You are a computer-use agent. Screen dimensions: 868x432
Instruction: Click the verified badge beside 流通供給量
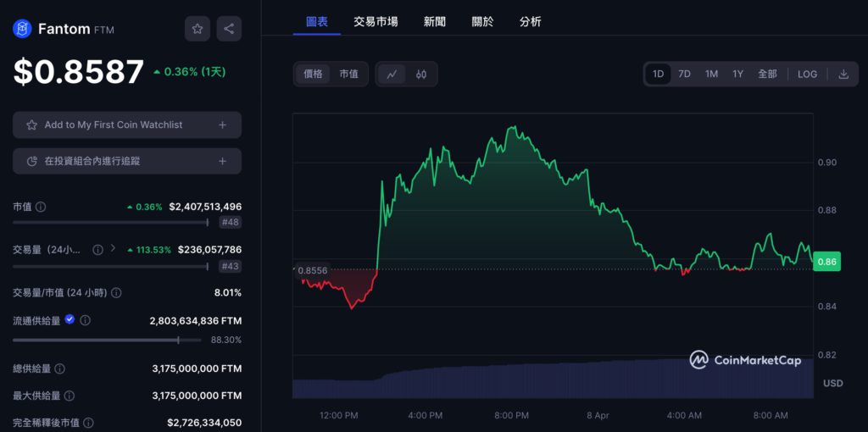click(70, 320)
